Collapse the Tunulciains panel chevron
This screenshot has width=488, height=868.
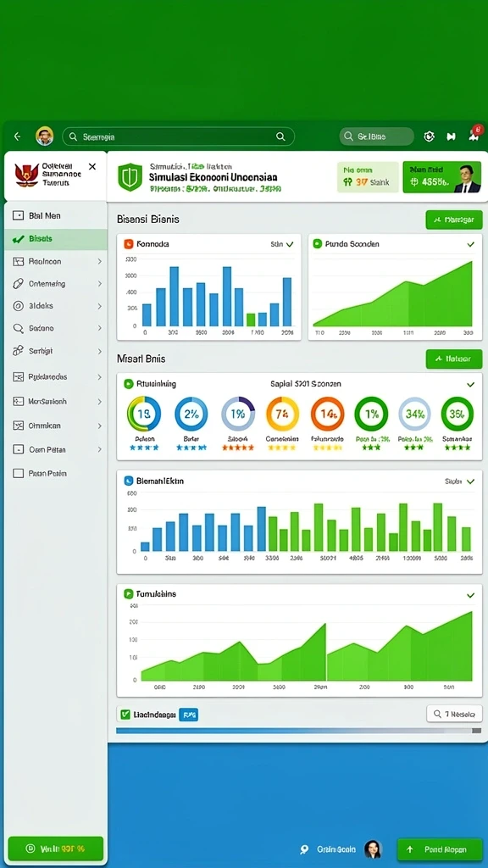click(471, 595)
